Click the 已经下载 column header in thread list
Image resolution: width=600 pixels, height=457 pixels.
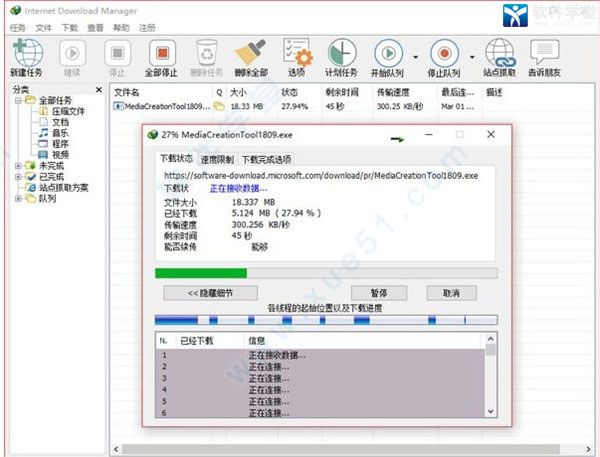[197, 341]
